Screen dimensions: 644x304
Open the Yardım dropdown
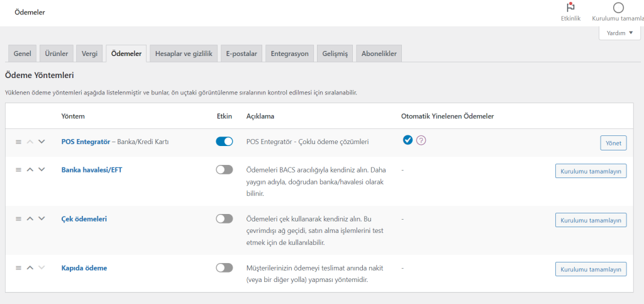[619, 33]
